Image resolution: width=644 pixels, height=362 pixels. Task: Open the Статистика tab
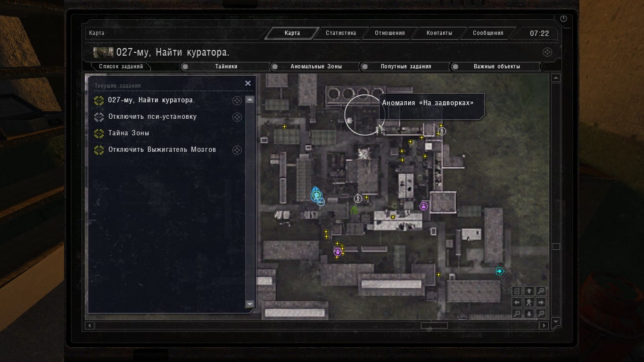pyautogui.click(x=341, y=33)
